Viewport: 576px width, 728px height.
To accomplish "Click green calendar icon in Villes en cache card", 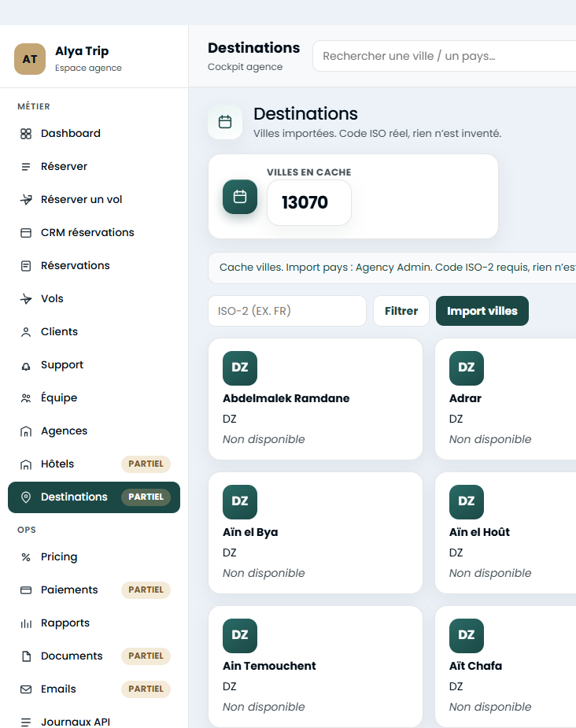I will pos(240,197).
